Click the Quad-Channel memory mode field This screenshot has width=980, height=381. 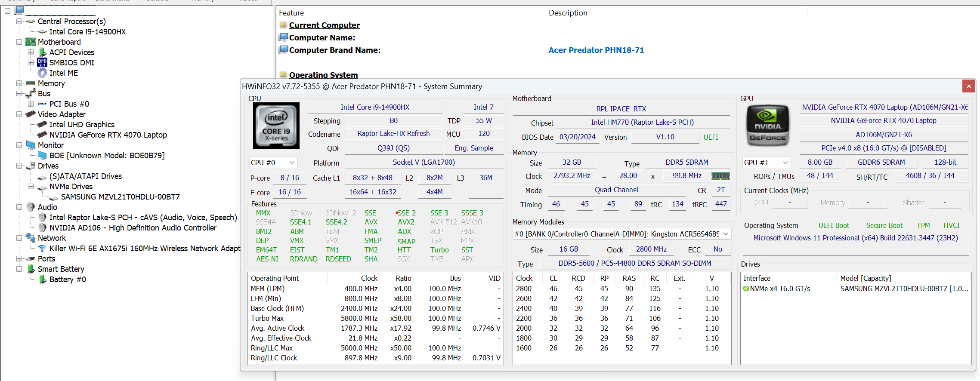pyautogui.click(x=616, y=190)
